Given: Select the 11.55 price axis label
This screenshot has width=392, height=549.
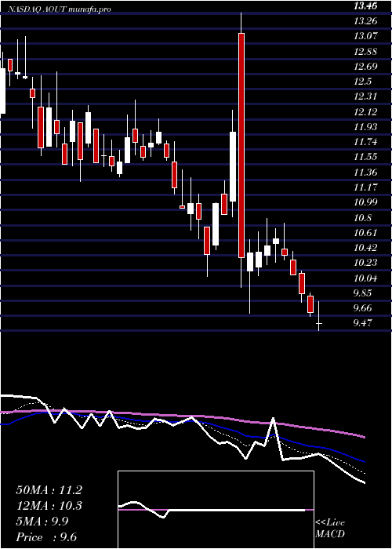Looking at the screenshot, I should click(x=366, y=157).
